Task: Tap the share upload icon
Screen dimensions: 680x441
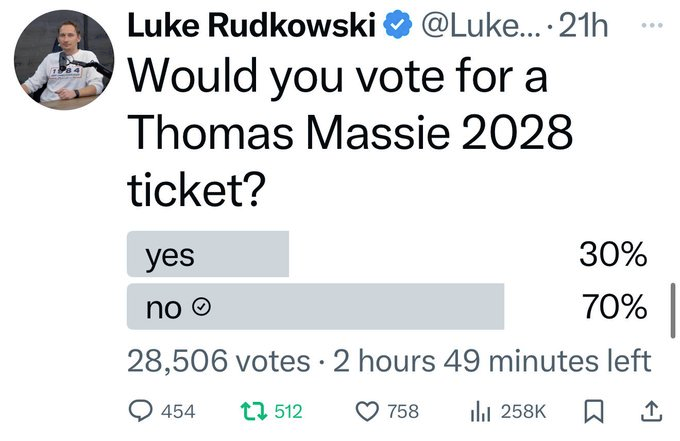Action: pos(649,410)
